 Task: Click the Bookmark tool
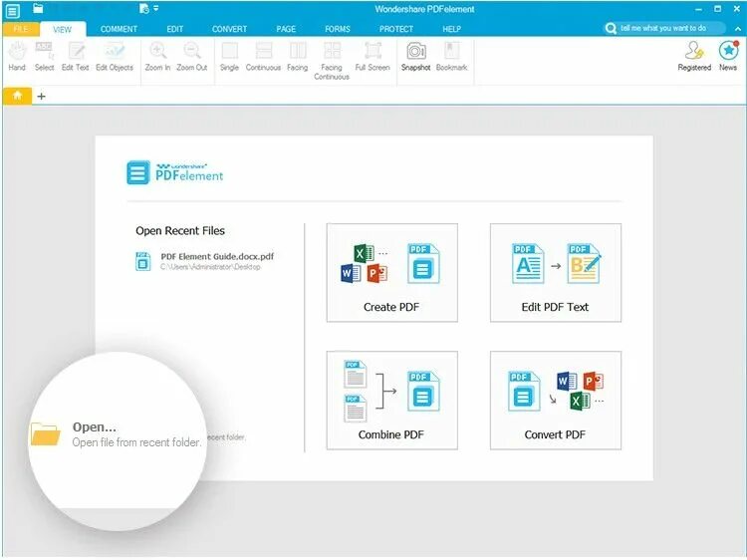pyautogui.click(x=451, y=56)
